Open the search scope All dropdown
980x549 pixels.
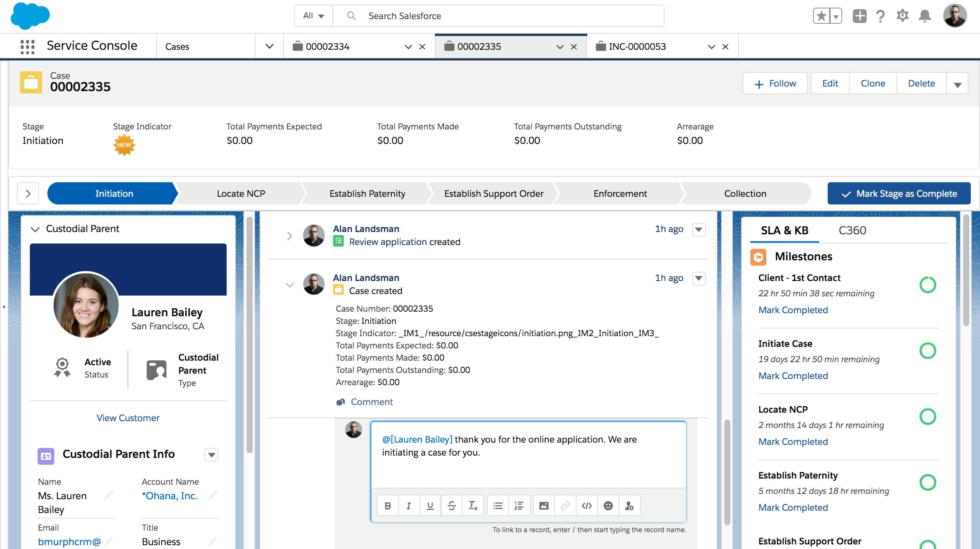[x=313, y=16]
